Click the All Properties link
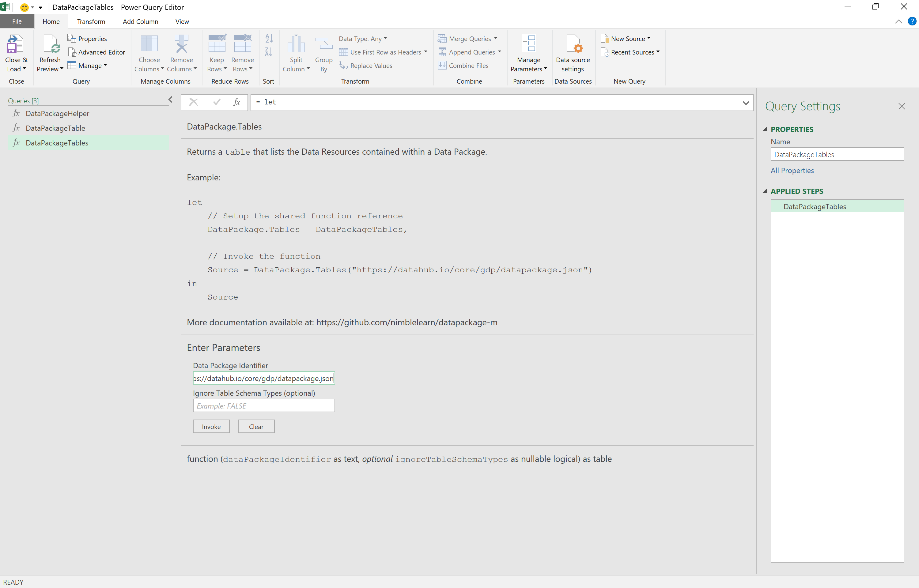Screen dimensions: 919x588 [x=792, y=171]
